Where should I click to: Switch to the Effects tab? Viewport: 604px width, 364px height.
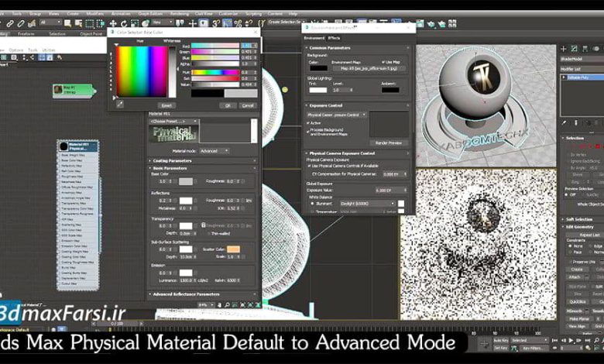tap(334, 38)
